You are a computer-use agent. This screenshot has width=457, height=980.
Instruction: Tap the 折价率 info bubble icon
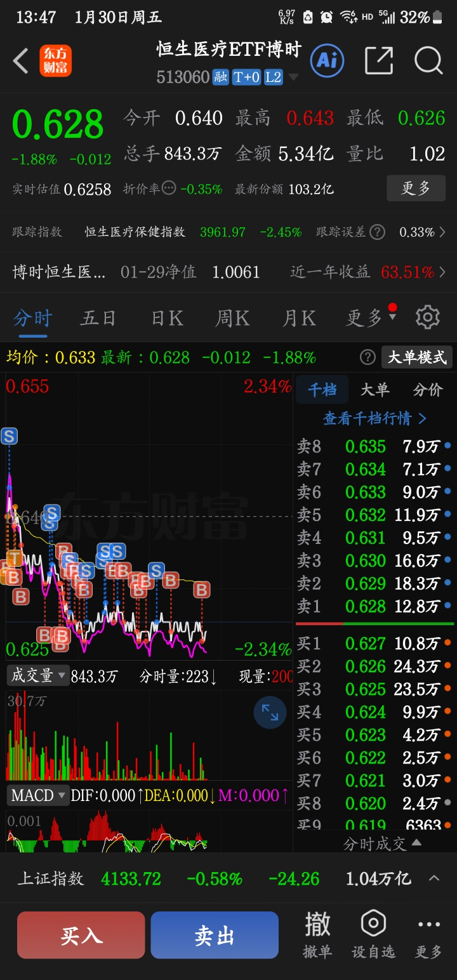[169, 188]
